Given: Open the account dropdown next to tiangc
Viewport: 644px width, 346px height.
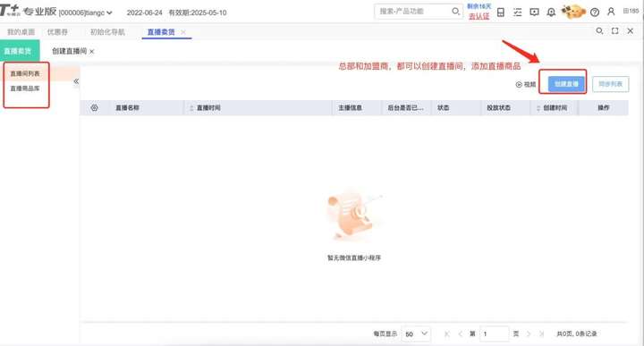Looking at the screenshot, I should coord(109,13).
